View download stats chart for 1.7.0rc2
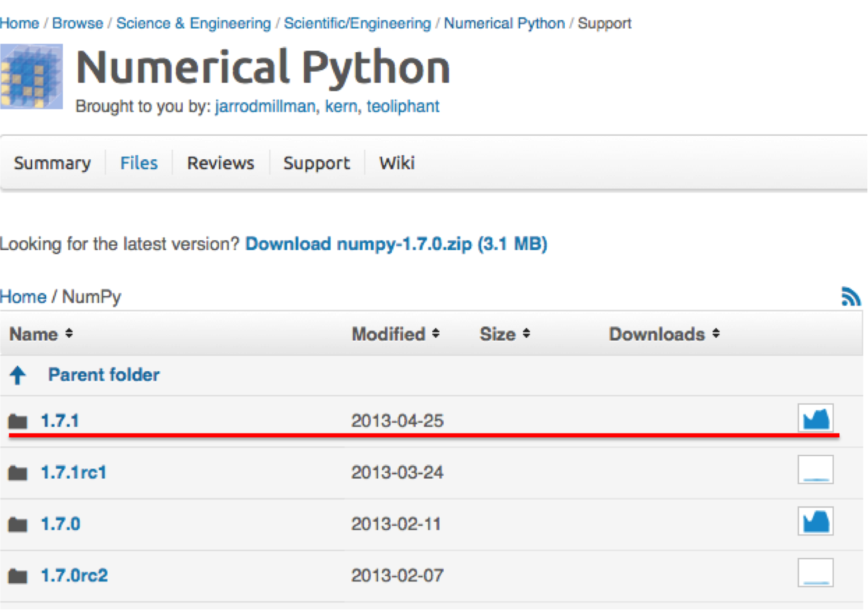 pos(816,573)
